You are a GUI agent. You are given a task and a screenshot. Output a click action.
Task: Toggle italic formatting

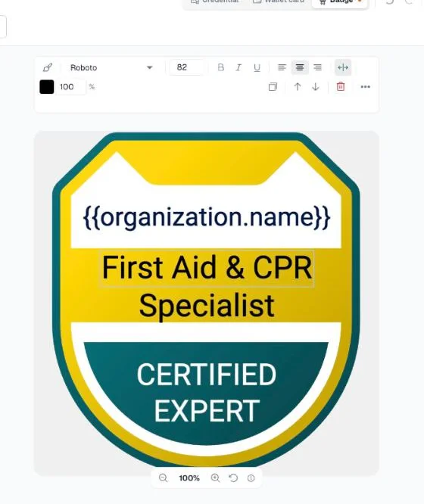238,67
